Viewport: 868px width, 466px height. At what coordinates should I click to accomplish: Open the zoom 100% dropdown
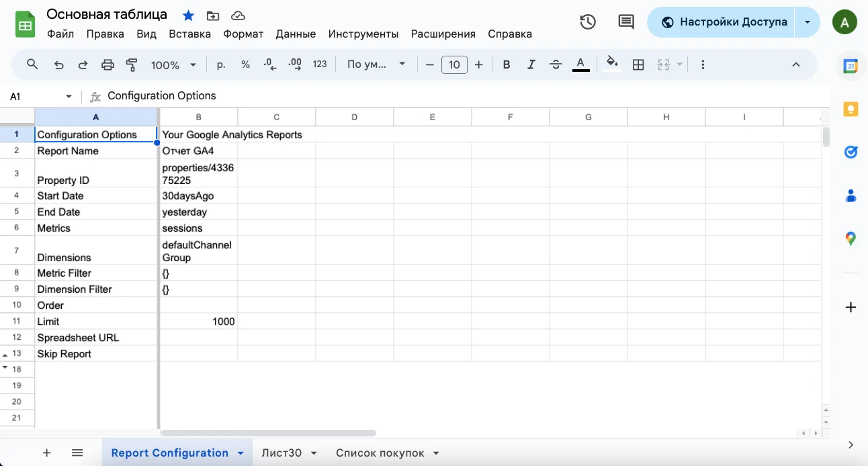pos(173,64)
